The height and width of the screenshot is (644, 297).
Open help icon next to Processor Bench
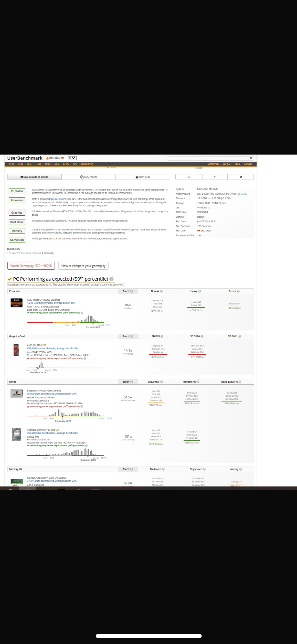[131, 291]
